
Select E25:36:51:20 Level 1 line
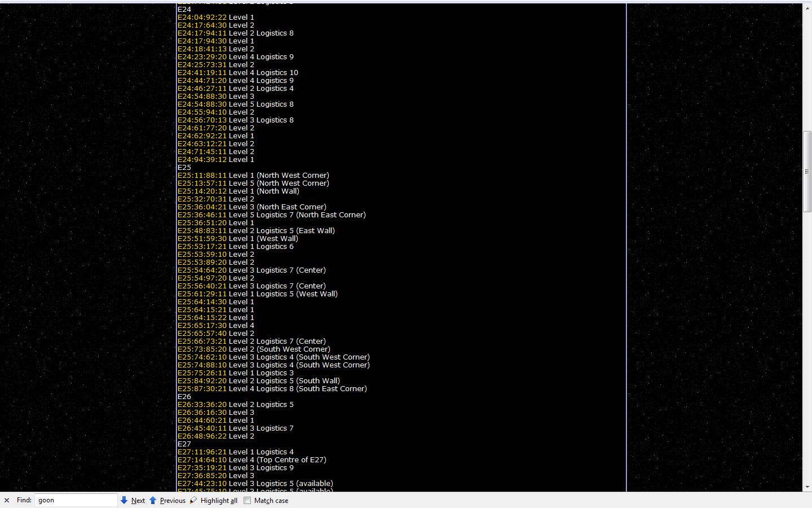pos(216,222)
